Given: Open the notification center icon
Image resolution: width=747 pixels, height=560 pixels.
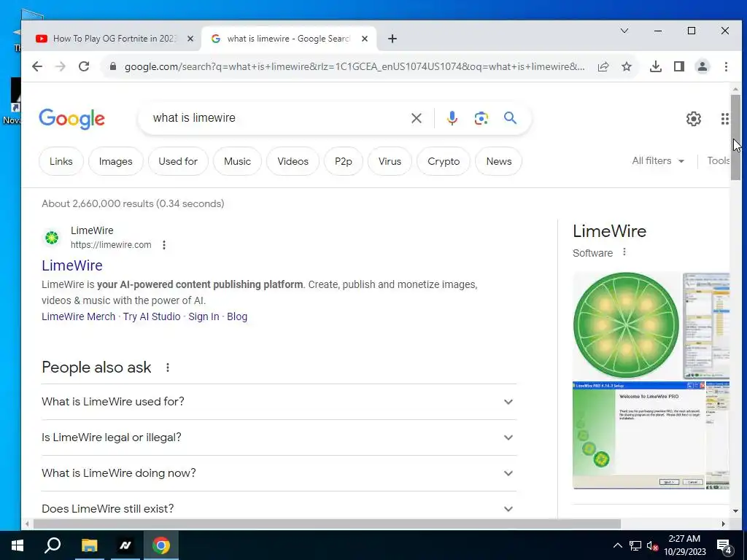Looking at the screenshot, I should pos(724,545).
